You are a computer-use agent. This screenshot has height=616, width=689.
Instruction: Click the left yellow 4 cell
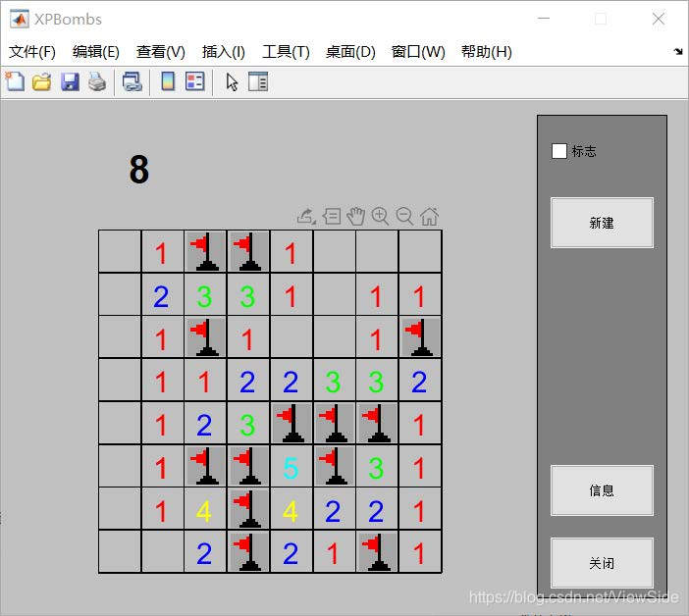[205, 509]
